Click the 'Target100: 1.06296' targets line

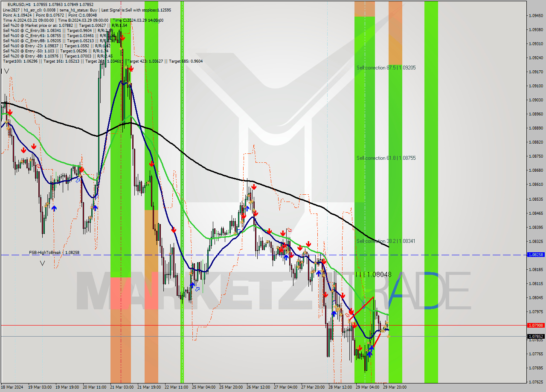click(x=102, y=61)
